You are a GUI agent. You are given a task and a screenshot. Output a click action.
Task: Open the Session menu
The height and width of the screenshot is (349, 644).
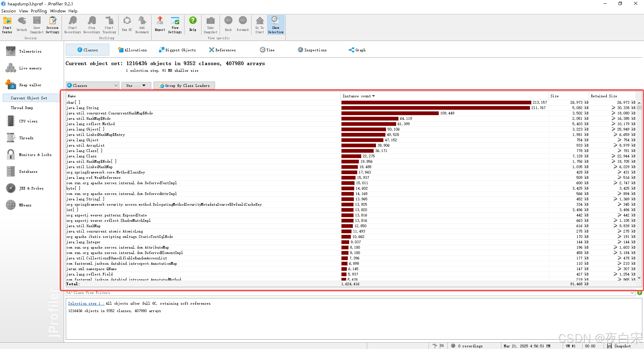(9, 11)
